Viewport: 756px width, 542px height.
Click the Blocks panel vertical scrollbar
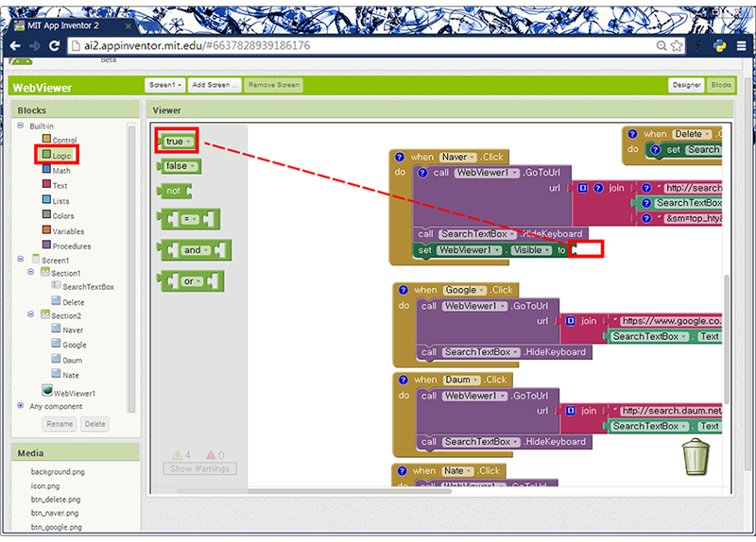[131, 269]
